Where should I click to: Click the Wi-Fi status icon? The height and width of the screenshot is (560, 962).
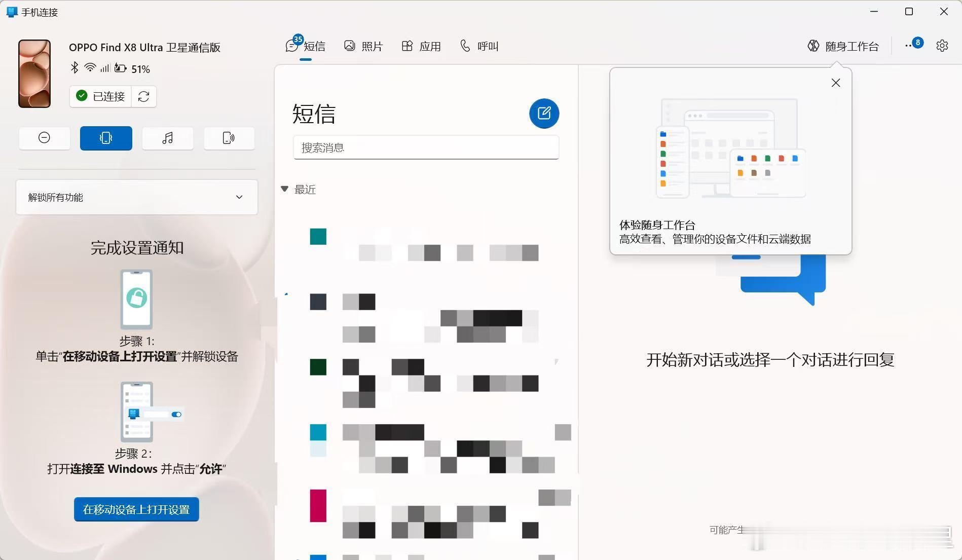click(x=90, y=67)
